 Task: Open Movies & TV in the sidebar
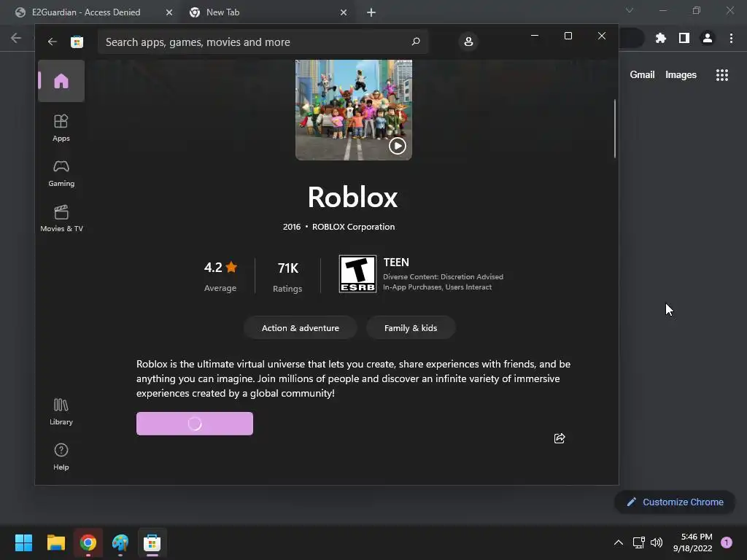[x=61, y=219]
